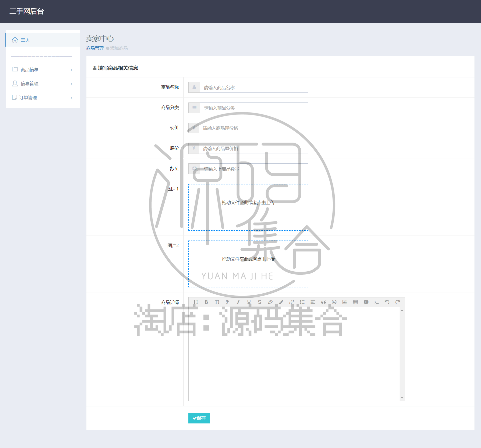Redo last edit in the editor
The image size is (481, 448).
coord(398,302)
